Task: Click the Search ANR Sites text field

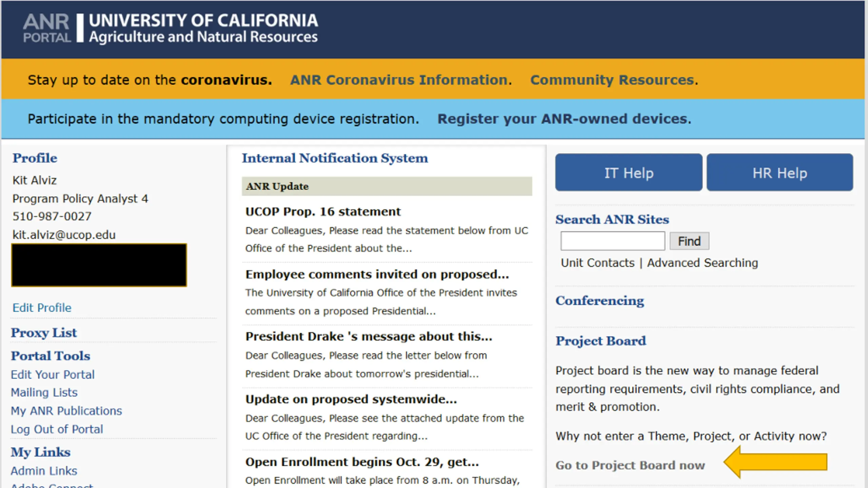Action: pyautogui.click(x=613, y=241)
